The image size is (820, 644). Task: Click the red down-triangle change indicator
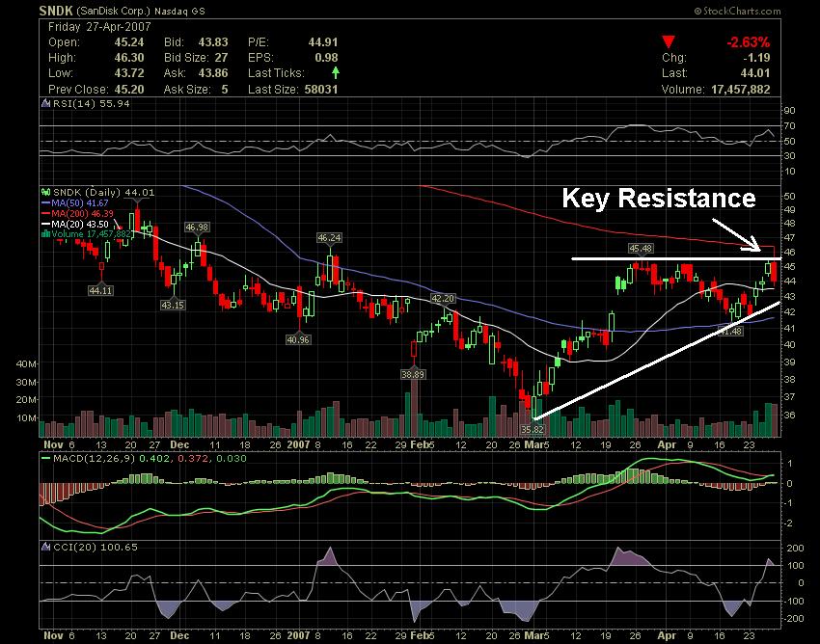click(x=669, y=41)
